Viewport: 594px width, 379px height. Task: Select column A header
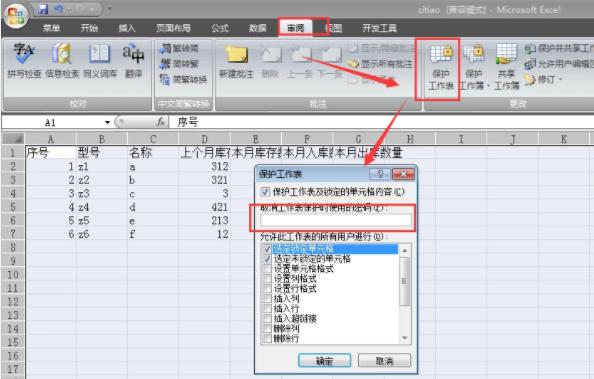click(51, 139)
